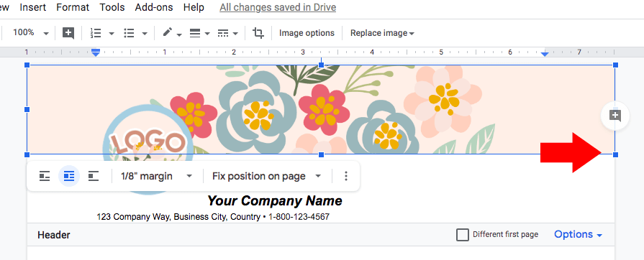
Task: Open the Replace image dropdown
Action: coord(382,33)
